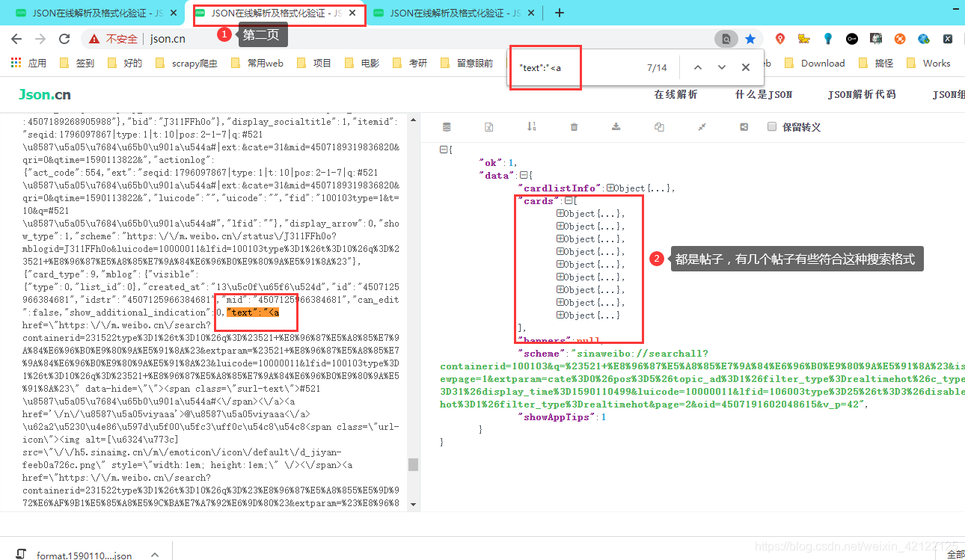Screen dimensions: 965x560
Task: Go back with the browser back arrow
Action: point(16,39)
